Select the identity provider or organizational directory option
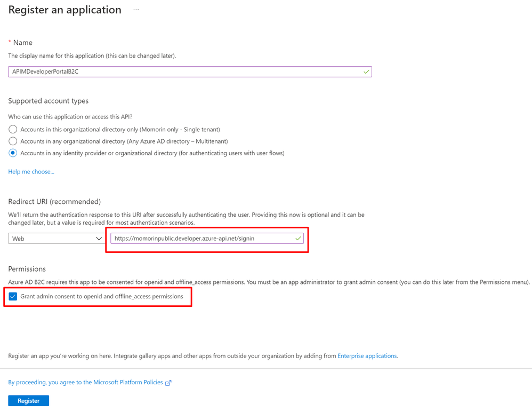This screenshot has width=532, height=412. pos(13,153)
